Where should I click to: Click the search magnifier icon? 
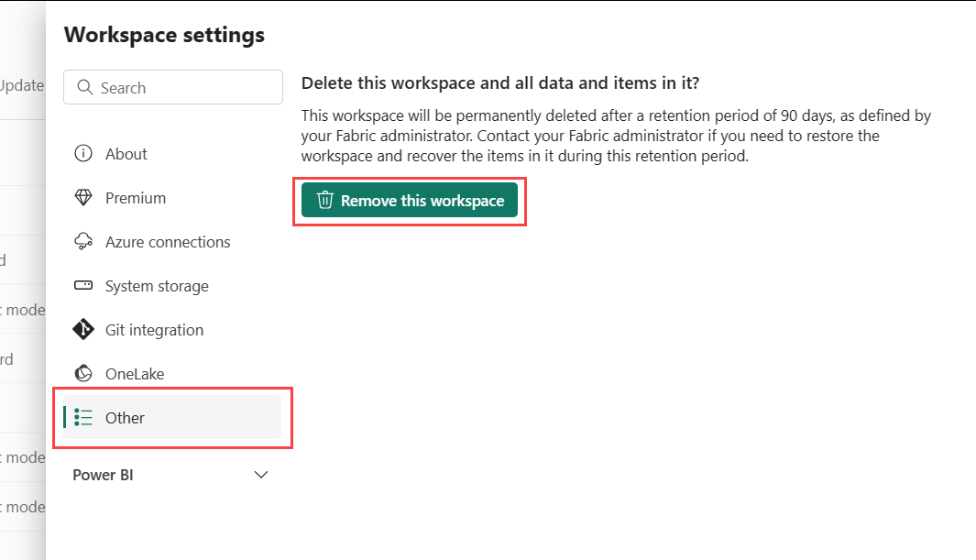[85, 88]
